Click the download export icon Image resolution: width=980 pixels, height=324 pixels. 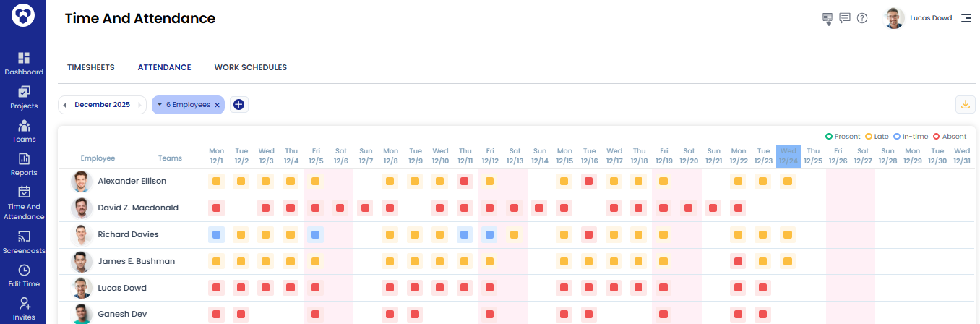pyautogui.click(x=965, y=105)
